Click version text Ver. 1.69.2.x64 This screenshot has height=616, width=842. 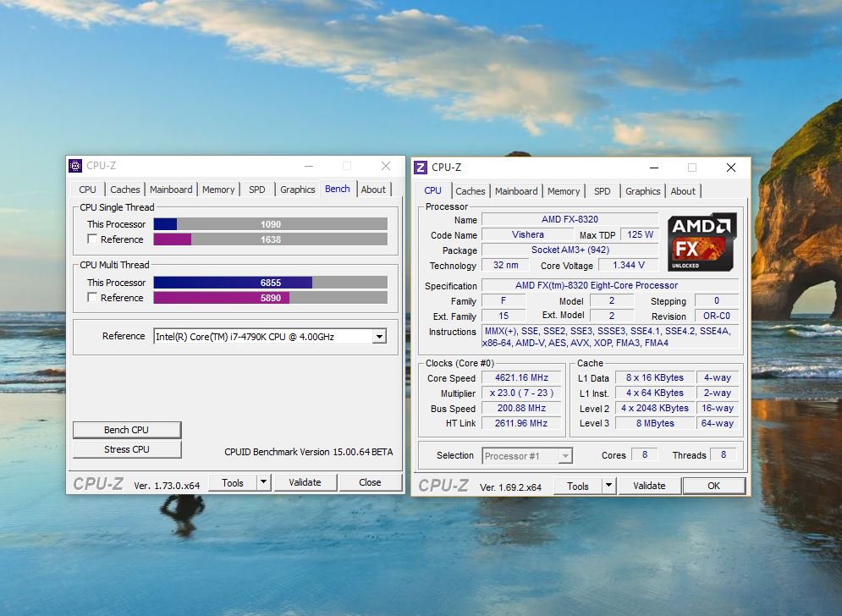pos(510,487)
